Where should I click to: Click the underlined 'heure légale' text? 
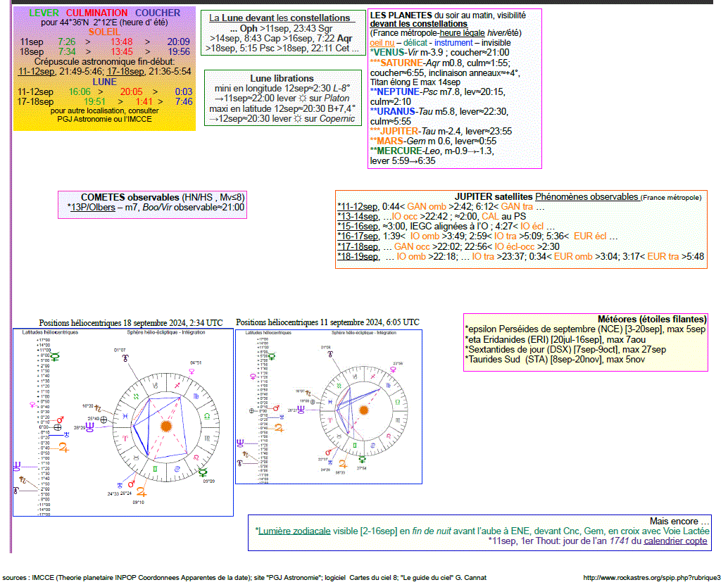(463, 33)
